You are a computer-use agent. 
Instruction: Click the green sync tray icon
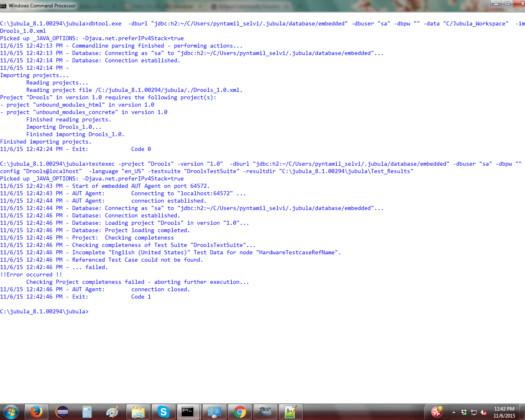click(464, 412)
